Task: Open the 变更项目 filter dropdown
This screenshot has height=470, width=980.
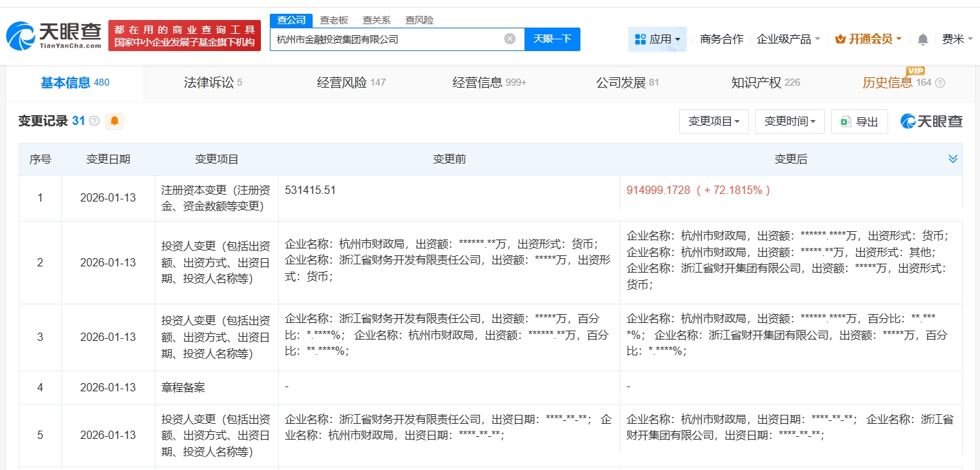Action: pyautogui.click(x=713, y=121)
